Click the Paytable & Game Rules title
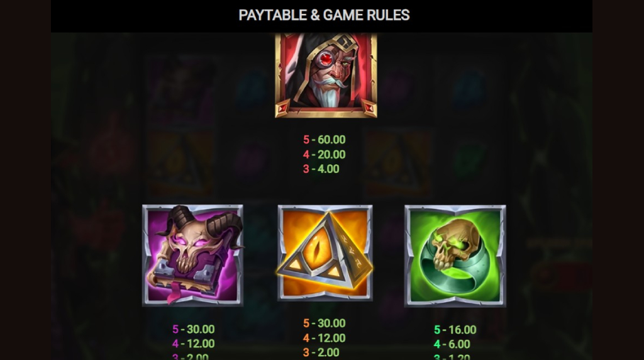The height and width of the screenshot is (360, 644). [324, 15]
